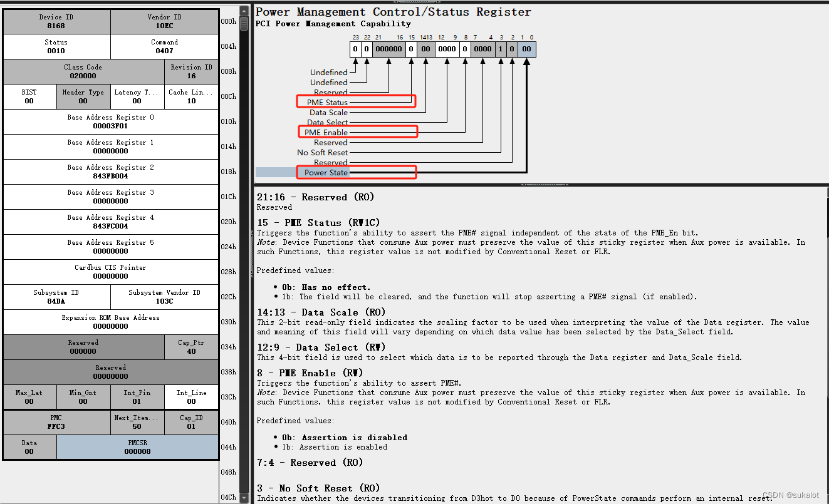Click the PME Status field label
The height and width of the screenshot is (504, 829).
(x=327, y=102)
